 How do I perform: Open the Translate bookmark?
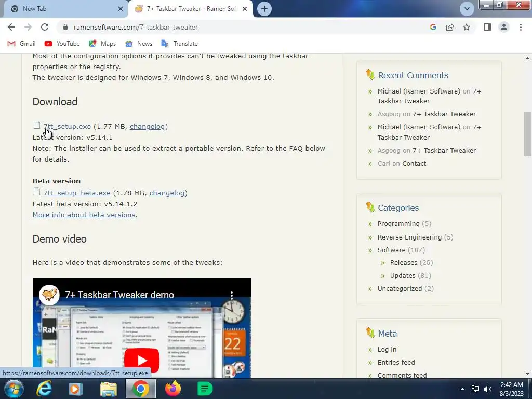click(x=179, y=44)
